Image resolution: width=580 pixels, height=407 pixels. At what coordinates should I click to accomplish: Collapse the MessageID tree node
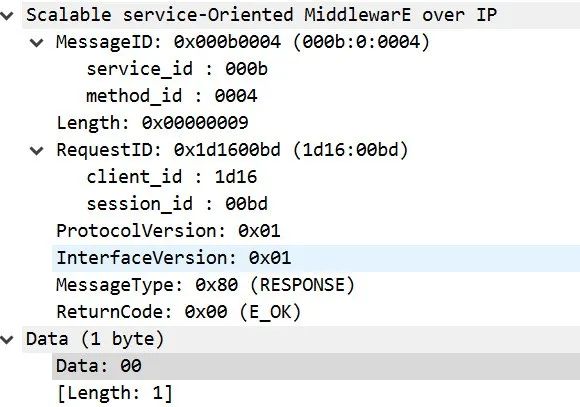click(x=37, y=43)
